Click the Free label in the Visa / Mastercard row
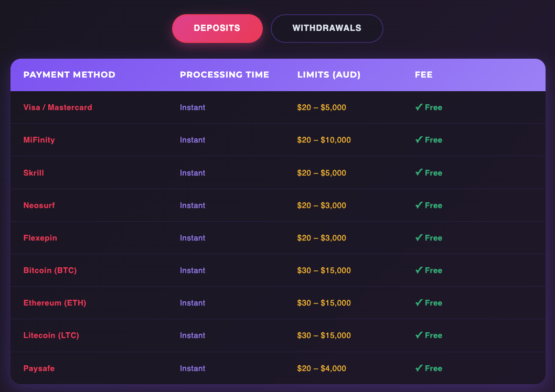Image resolution: width=555 pixels, height=392 pixels. coord(434,107)
